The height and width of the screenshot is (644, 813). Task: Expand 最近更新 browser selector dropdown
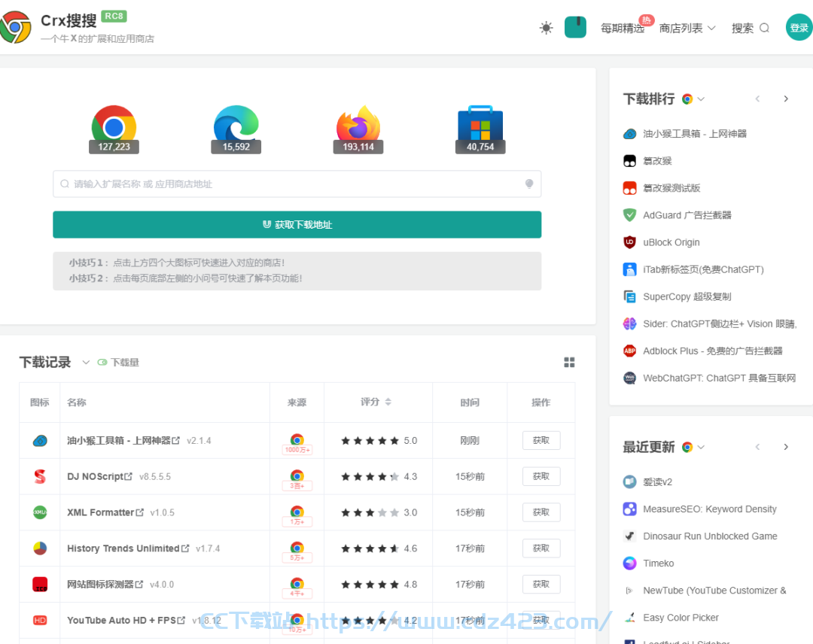pos(693,447)
